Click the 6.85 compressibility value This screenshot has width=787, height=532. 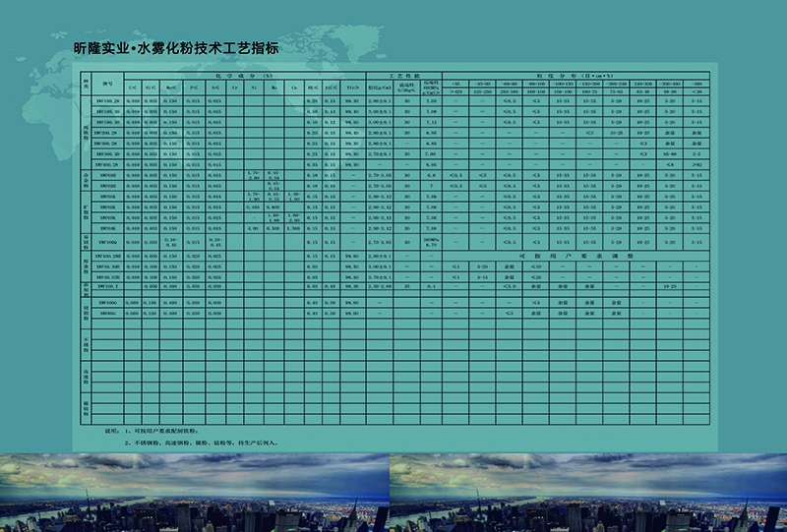pos(431,144)
